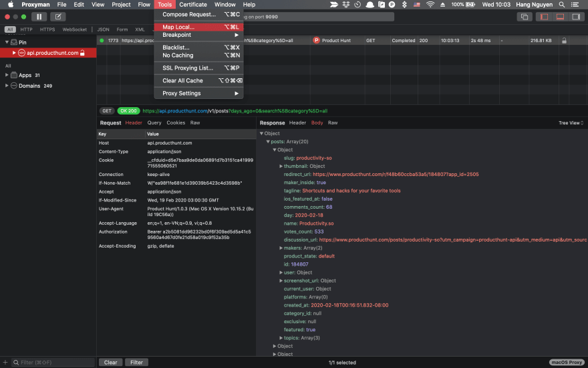The image size is (588, 368).
Task: Click the redirect_url producthunt.com link value
Action: 396,174
